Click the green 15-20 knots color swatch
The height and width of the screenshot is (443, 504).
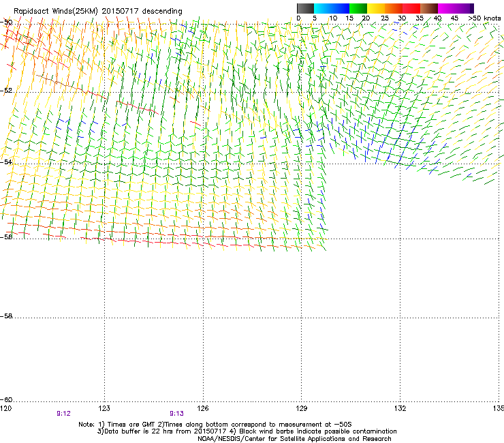click(358, 8)
